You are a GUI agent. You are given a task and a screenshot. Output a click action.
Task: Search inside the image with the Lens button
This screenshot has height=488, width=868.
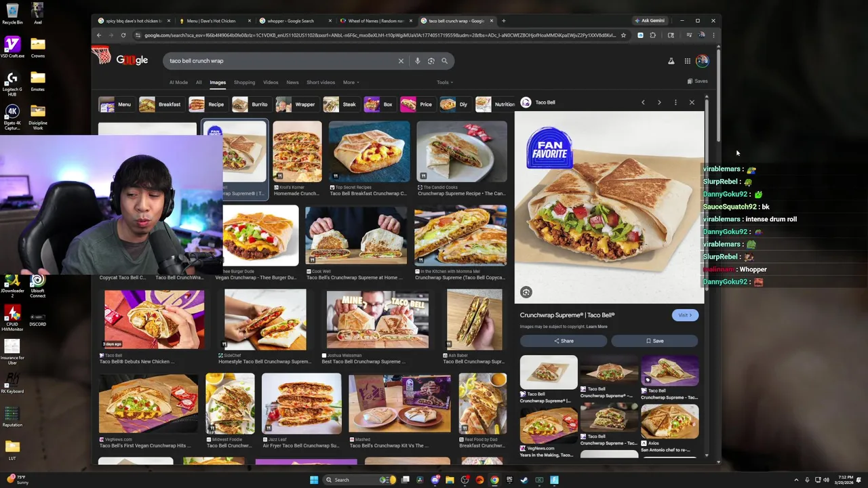coord(526,292)
